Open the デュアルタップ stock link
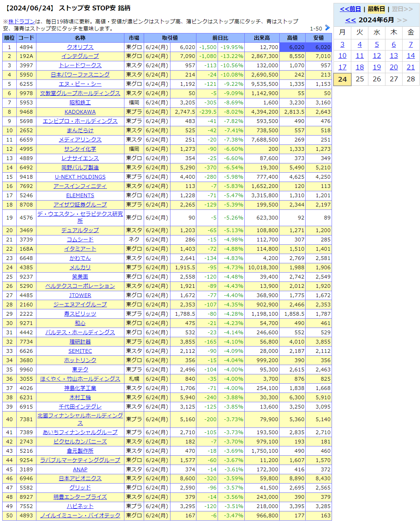 point(80,230)
